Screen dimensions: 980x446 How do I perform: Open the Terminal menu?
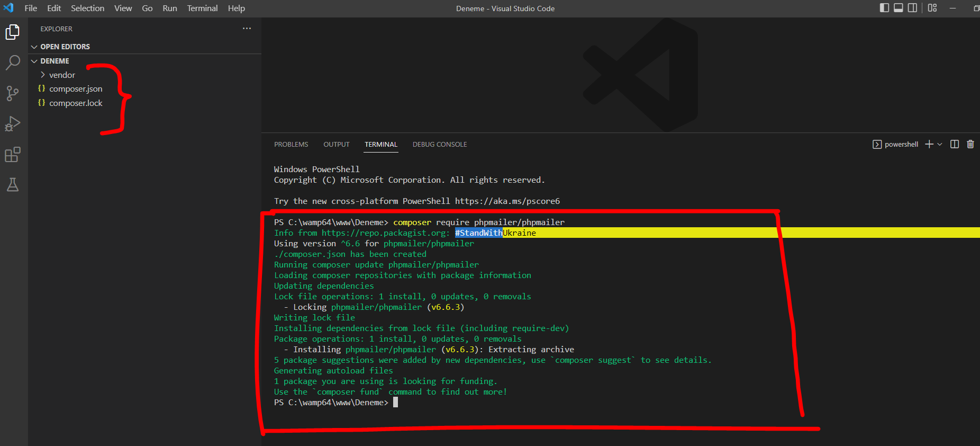click(202, 8)
